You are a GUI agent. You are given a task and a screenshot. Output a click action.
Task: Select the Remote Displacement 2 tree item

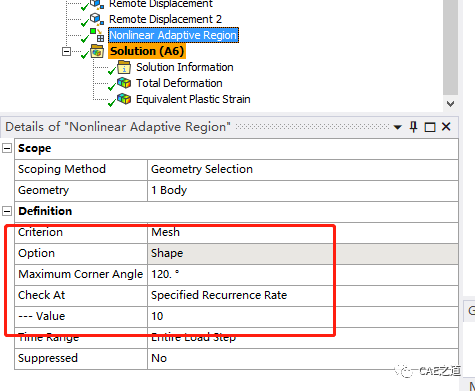165,19
